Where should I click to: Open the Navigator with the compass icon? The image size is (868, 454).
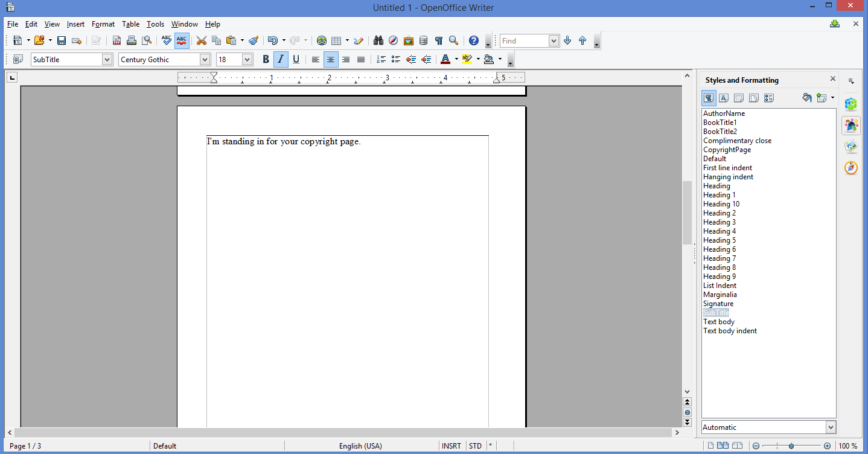click(394, 40)
